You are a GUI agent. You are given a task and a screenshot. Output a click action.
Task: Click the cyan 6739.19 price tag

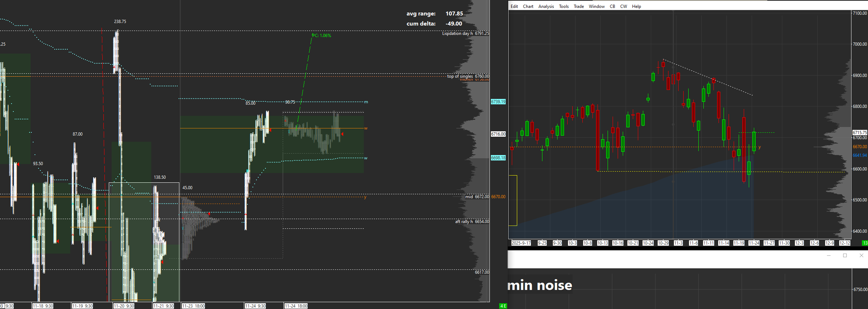[x=498, y=102]
